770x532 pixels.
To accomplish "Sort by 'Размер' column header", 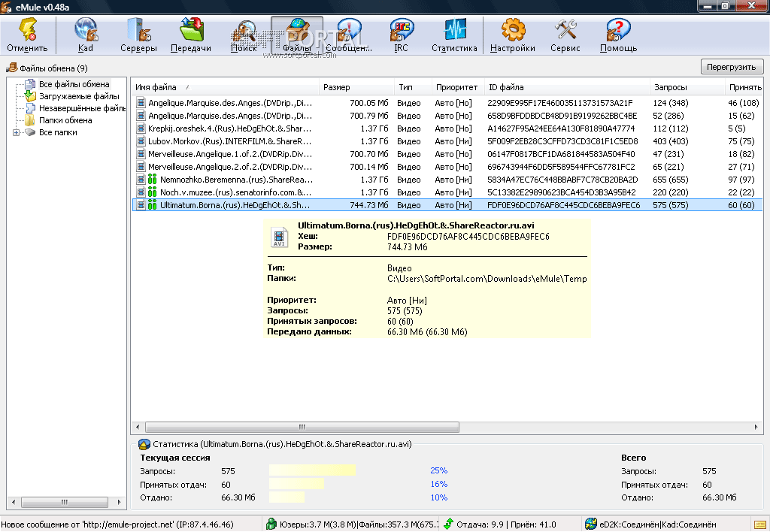I will coord(356,87).
